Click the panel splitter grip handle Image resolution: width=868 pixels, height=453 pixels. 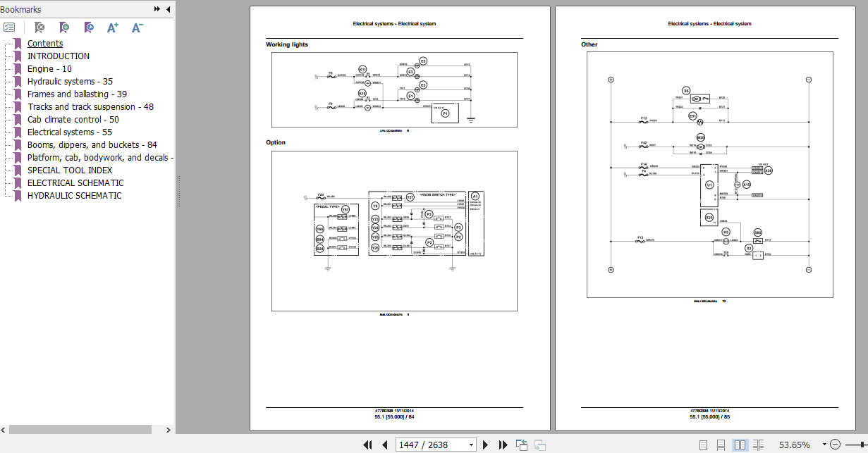coord(178,190)
